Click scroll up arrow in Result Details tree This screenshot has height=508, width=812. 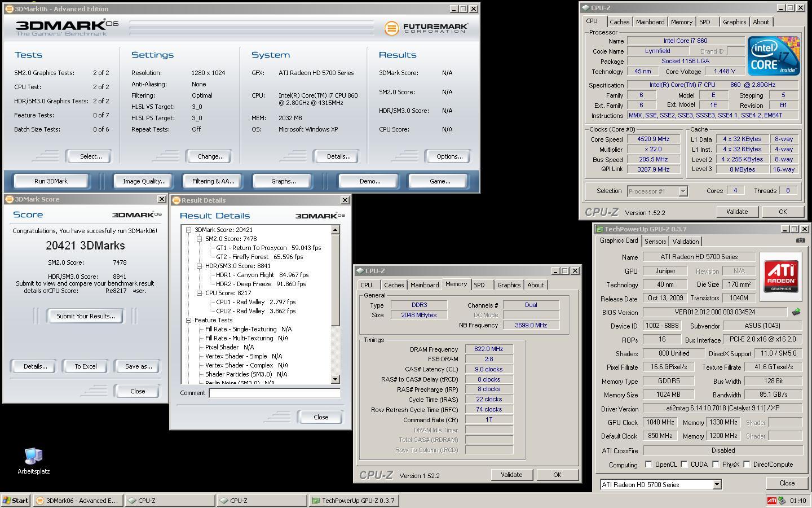pyautogui.click(x=336, y=230)
